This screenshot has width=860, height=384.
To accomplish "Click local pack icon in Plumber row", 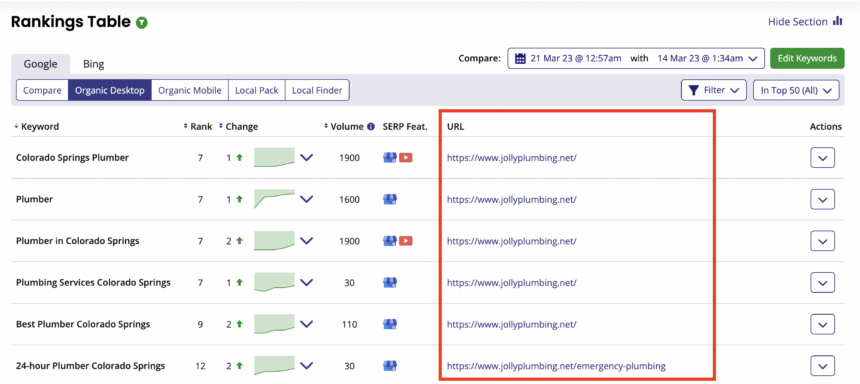I will (x=389, y=199).
